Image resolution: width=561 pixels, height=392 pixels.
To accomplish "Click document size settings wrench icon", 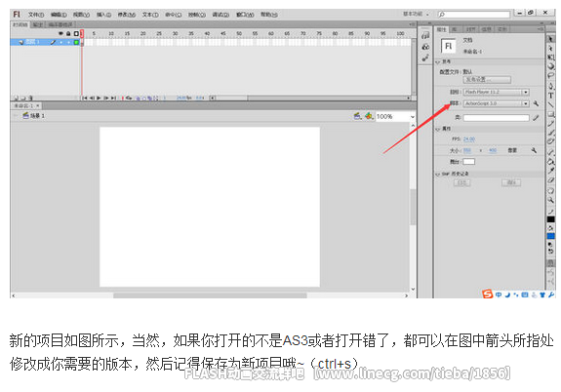I will click(x=534, y=150).
